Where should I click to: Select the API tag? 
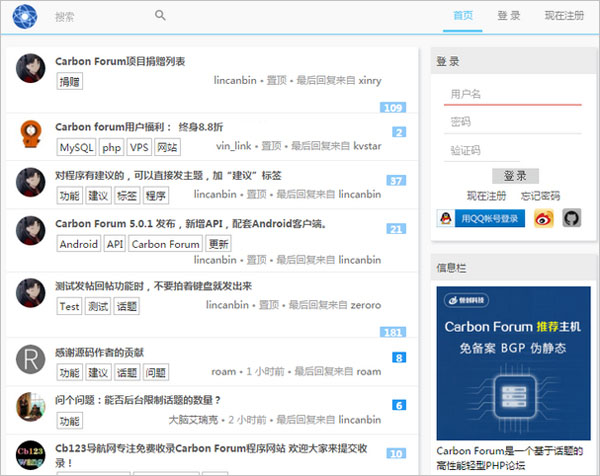pyautogui.click(x=114, y=244)
